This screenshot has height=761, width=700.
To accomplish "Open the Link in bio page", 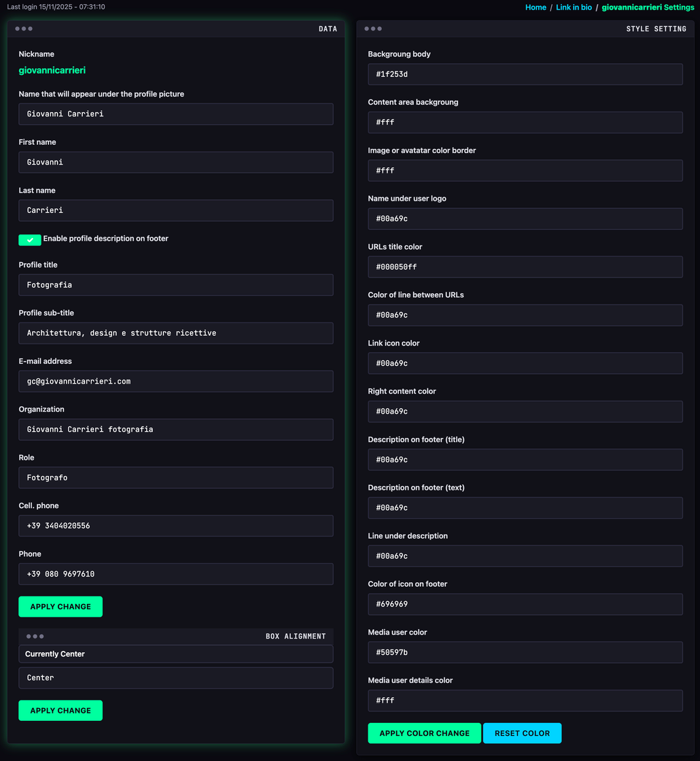I will (x=574, y=7).
